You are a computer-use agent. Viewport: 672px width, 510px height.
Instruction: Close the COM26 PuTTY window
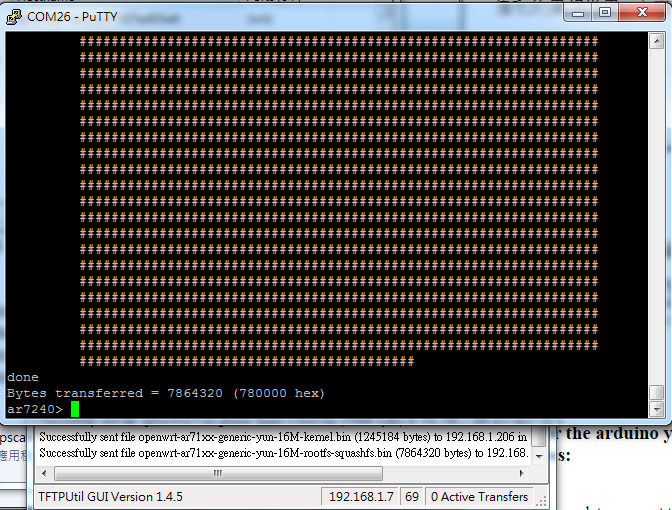[642, 12]
